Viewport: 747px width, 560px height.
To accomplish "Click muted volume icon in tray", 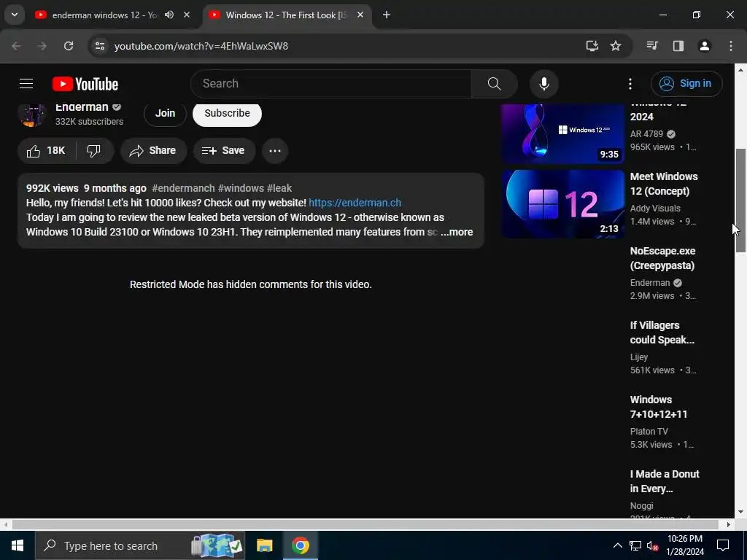I will pos(653,545).
